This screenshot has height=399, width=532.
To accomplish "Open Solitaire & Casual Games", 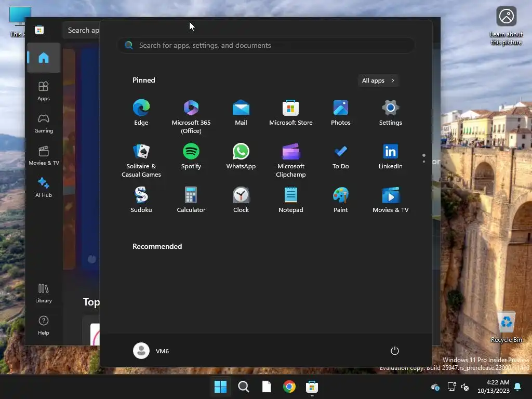I will [141, 161].
